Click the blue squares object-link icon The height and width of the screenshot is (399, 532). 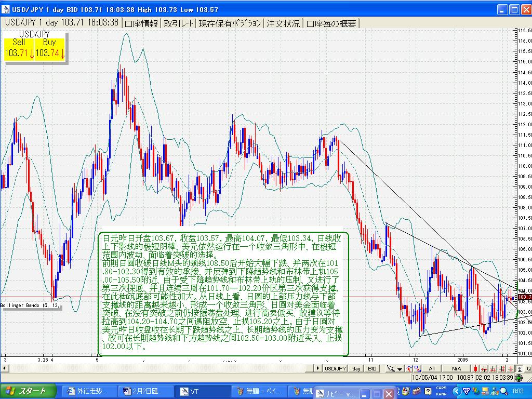417,368
